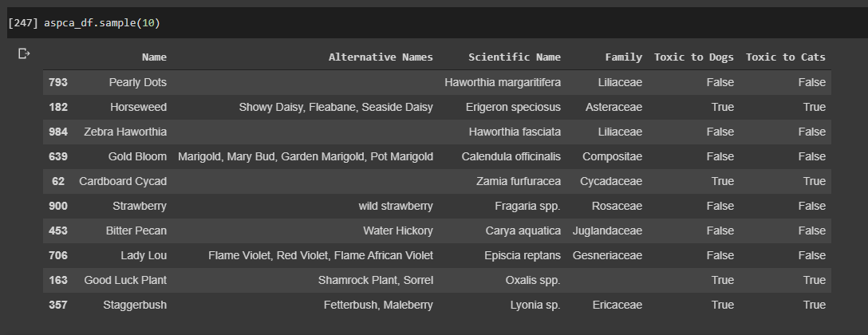Screen dimensions: 868x335
Task: Click the Horseweed name cell
Action: [139, 107]
